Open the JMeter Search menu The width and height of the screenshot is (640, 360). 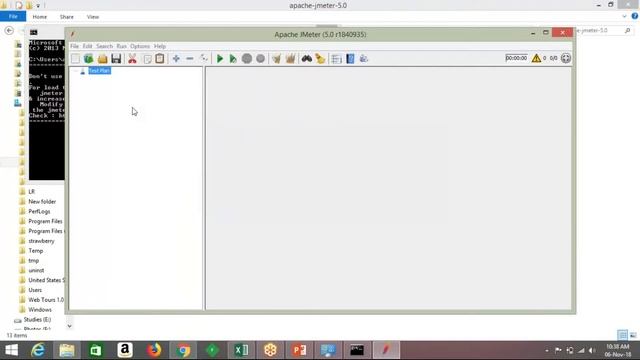point(104,46)
